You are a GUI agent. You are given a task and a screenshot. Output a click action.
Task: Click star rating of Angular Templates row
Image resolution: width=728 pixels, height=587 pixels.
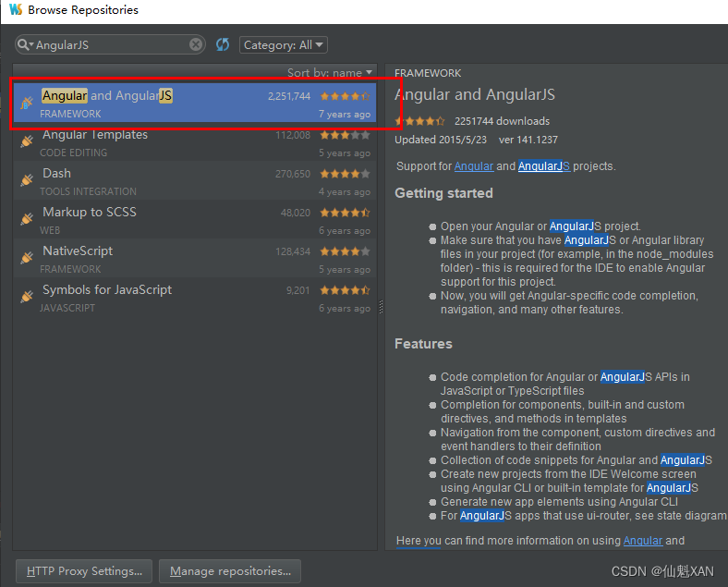pyautogui.click(x=345, y=135)
